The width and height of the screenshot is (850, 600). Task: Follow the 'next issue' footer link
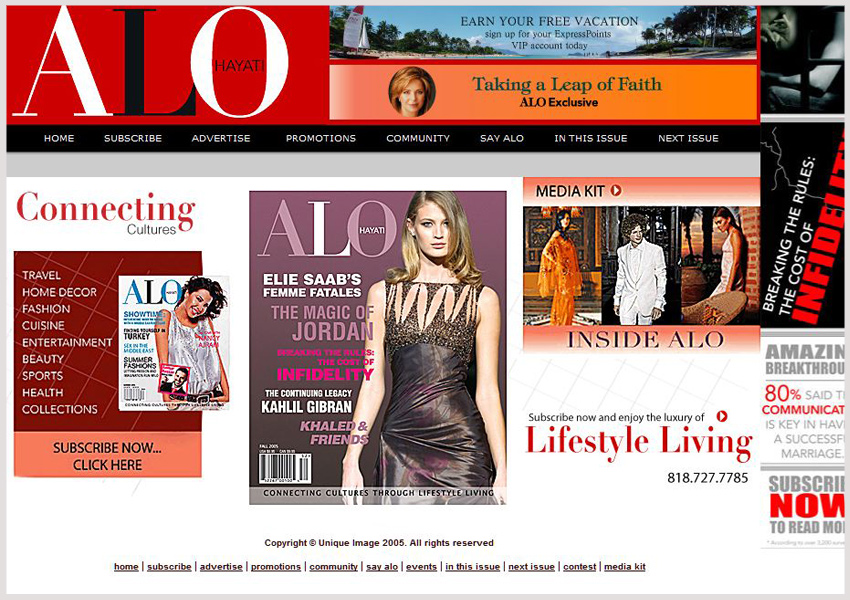pos(531,566)
